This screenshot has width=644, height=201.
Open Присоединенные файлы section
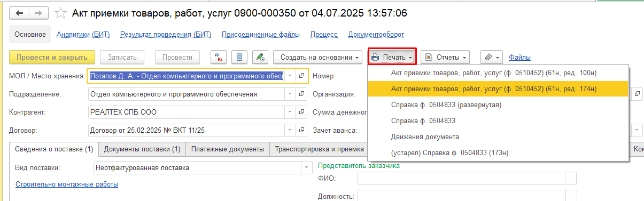point(261,35)
